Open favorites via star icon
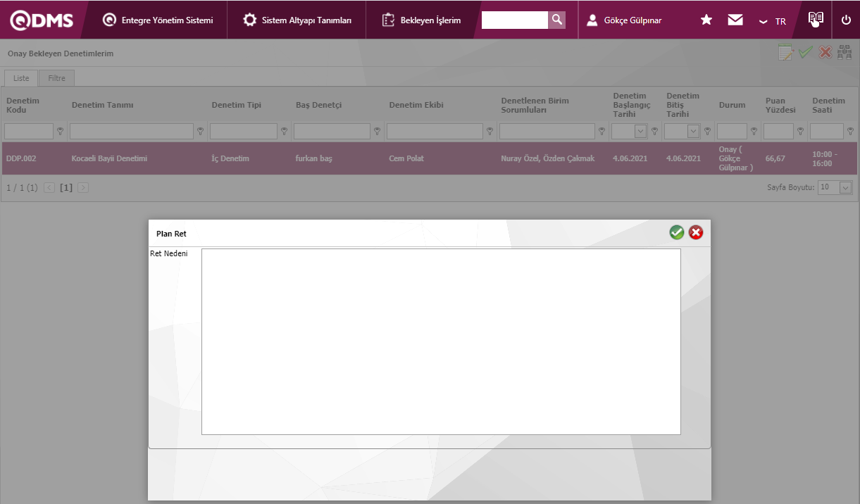 point(706,20)
